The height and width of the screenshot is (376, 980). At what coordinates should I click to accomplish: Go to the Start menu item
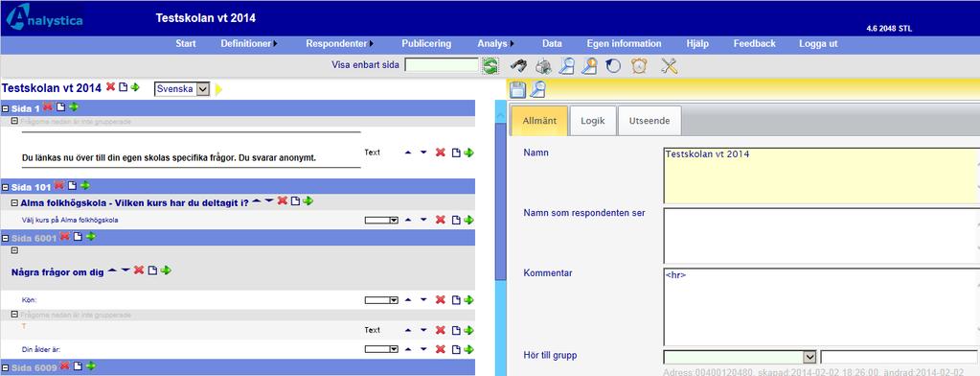(186, 44)
